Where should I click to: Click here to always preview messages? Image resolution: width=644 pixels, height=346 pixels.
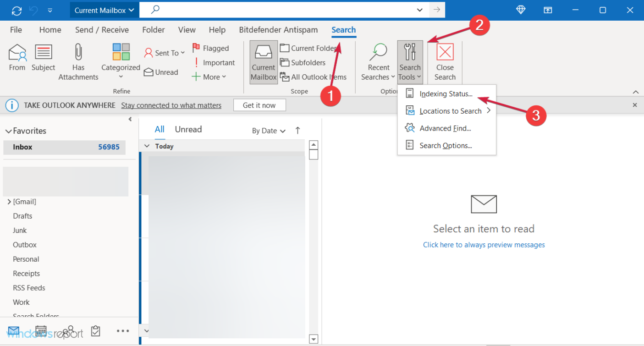pyautogui.click(x=484, y=244)
